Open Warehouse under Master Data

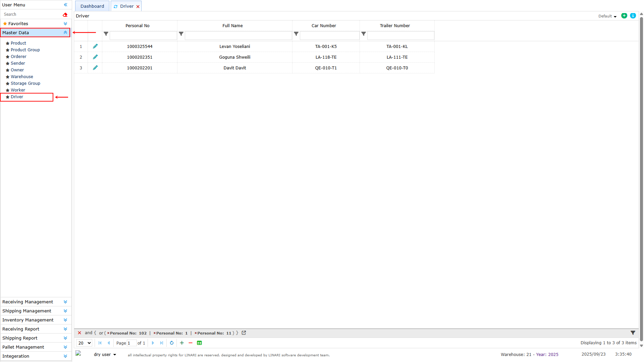[22, 77]
